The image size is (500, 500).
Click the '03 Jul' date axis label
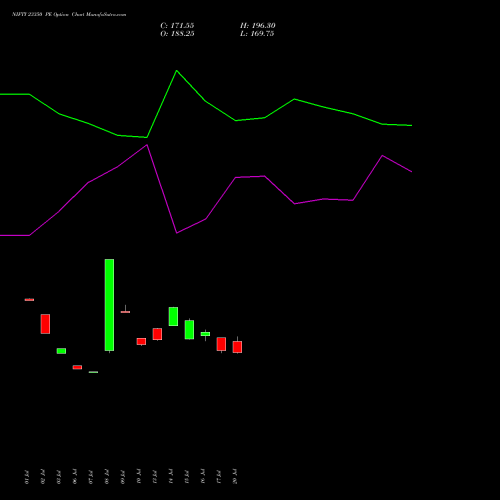59,477
